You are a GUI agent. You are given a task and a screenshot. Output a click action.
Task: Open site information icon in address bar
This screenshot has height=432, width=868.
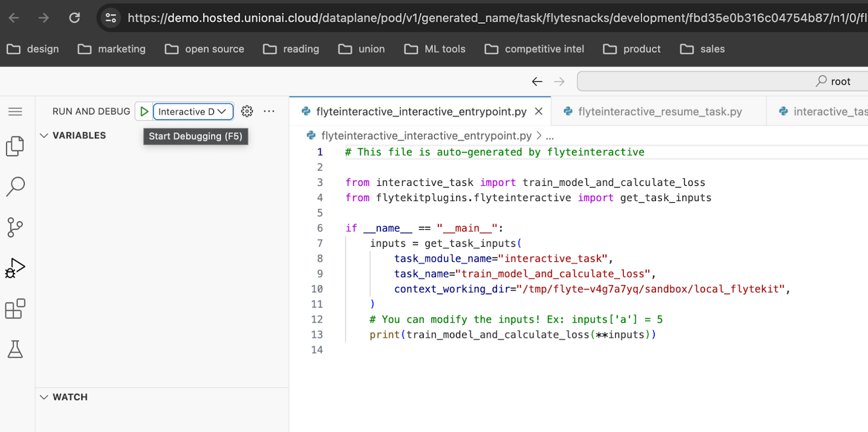coord(111,18)
